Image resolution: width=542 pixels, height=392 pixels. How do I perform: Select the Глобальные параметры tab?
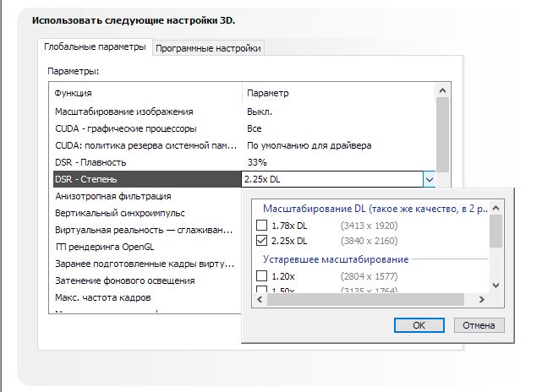[x=95, y=48]
